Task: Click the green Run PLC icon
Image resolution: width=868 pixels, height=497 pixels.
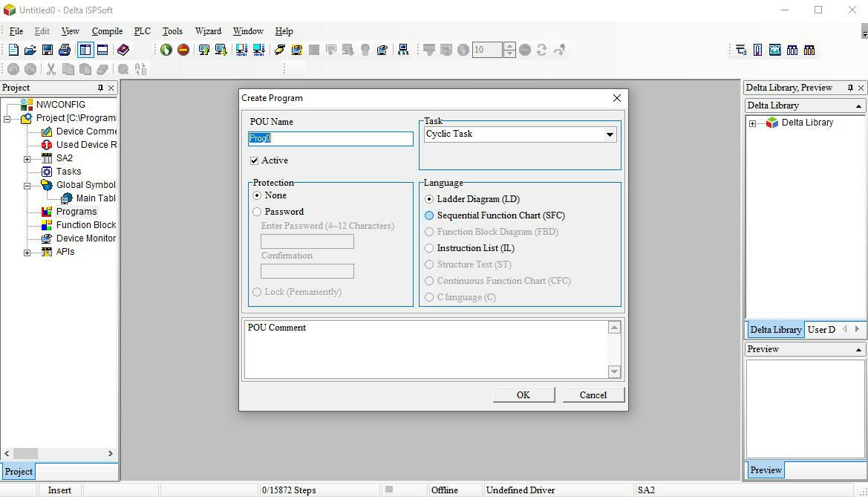Action: tap(166, 50)
